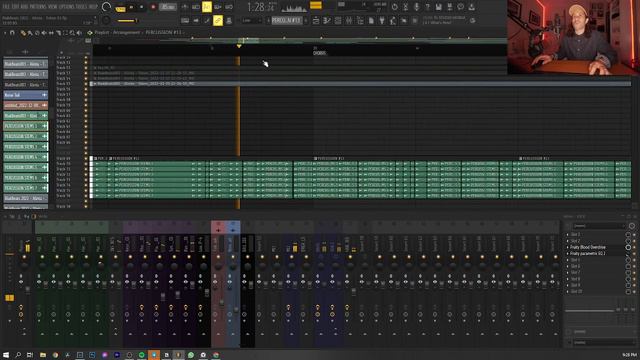This screenshot has width=640, height=360.
Task: Open the HELP menu
Action: (93, 7)
